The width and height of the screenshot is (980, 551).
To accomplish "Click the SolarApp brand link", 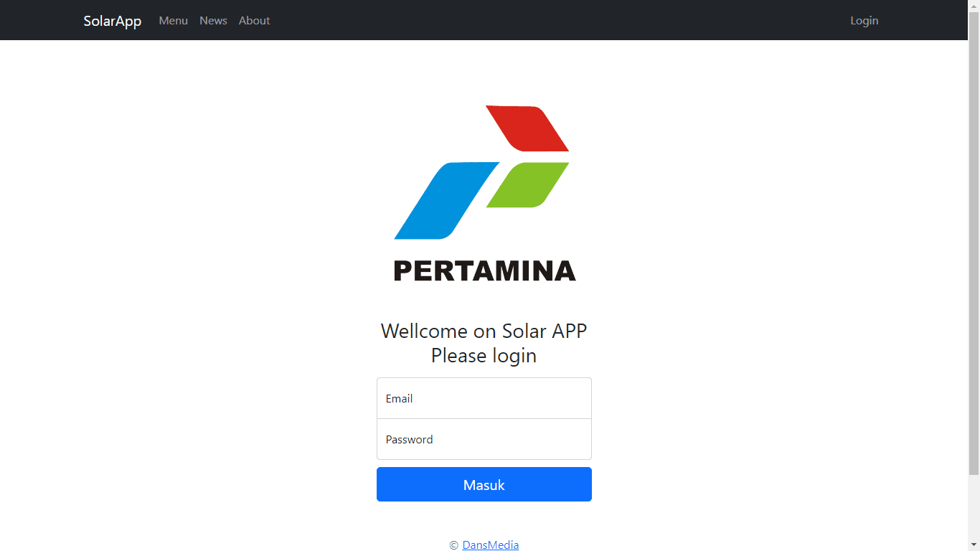I will click(x=113, y=21).
